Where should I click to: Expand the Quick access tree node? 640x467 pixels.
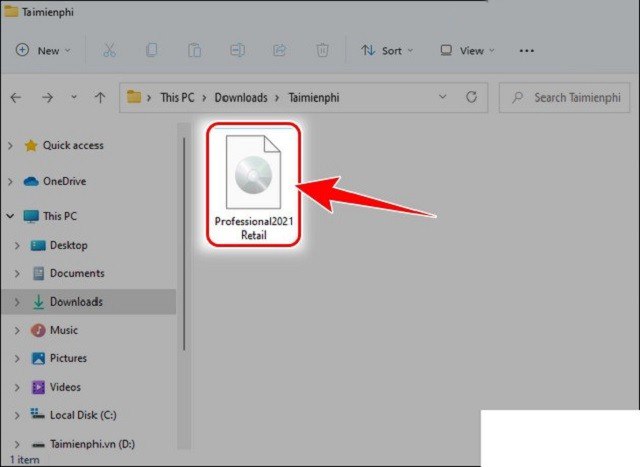coord(11,146)
